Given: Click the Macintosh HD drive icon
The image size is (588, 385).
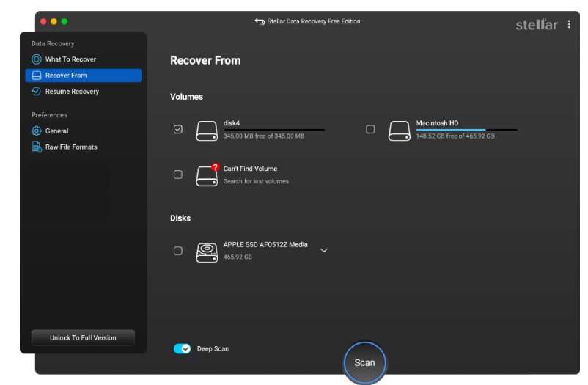Looking at the screenshot, I should (x=400, y=131).
